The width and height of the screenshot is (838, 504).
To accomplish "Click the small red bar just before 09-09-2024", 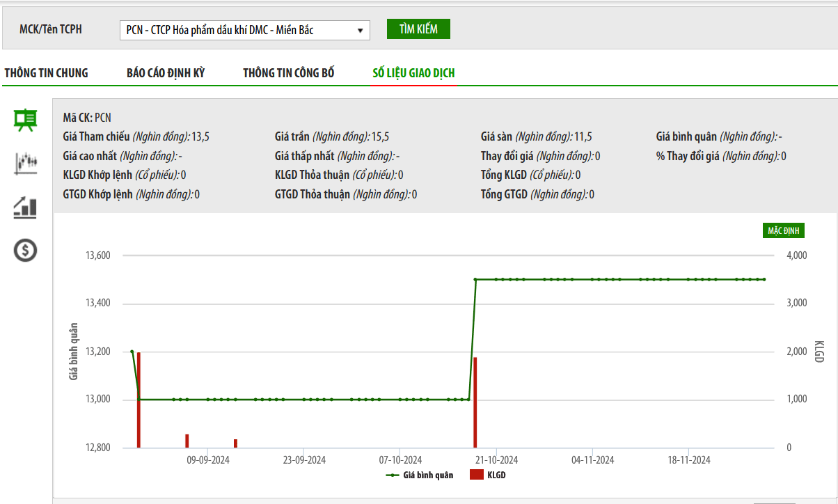I will tap(187, 441).
